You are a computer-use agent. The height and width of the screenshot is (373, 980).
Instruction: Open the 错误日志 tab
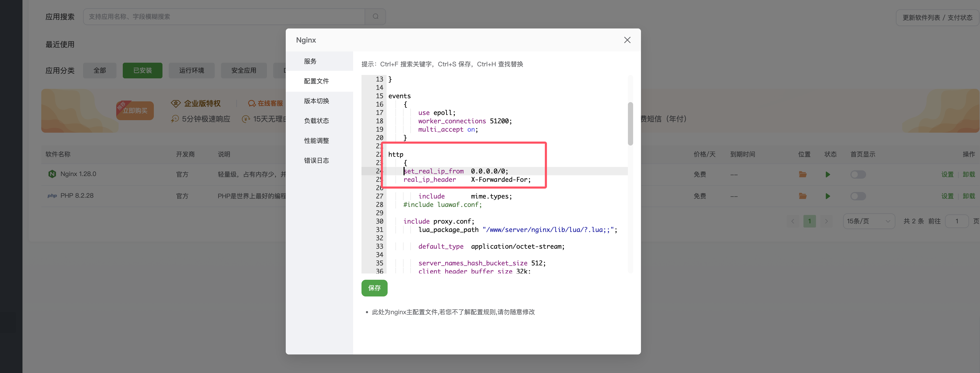click(x=316, y=160)
